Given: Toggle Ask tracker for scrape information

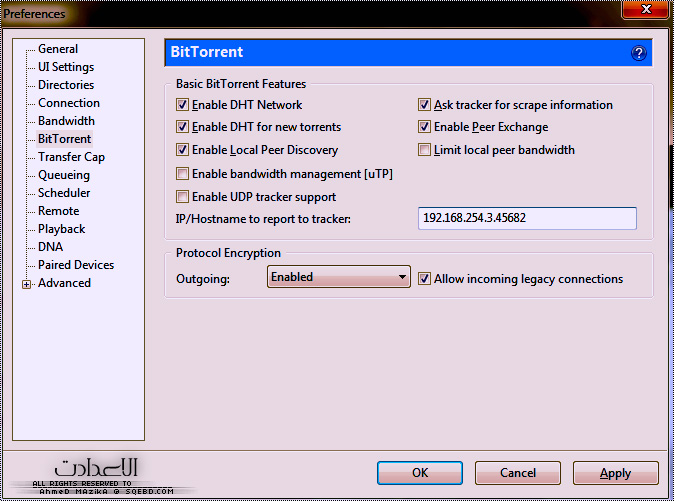Looking at the screenshot, I should (x=425, y=105).
